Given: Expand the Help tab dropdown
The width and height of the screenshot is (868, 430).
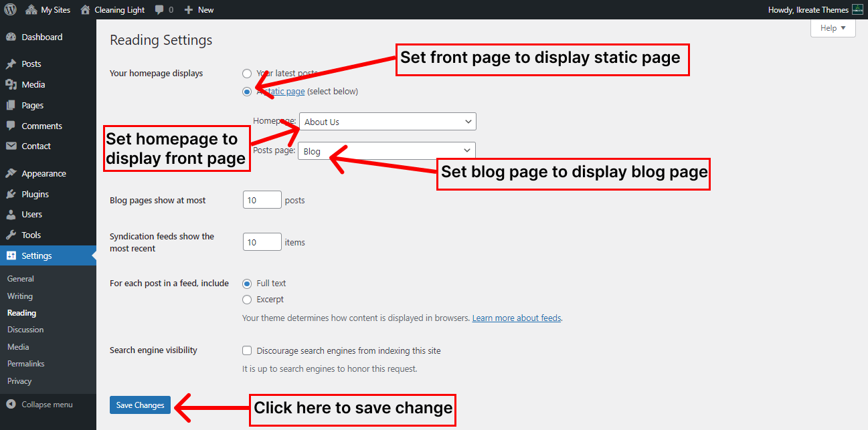Looking at the screenshot, I should 833,28.
